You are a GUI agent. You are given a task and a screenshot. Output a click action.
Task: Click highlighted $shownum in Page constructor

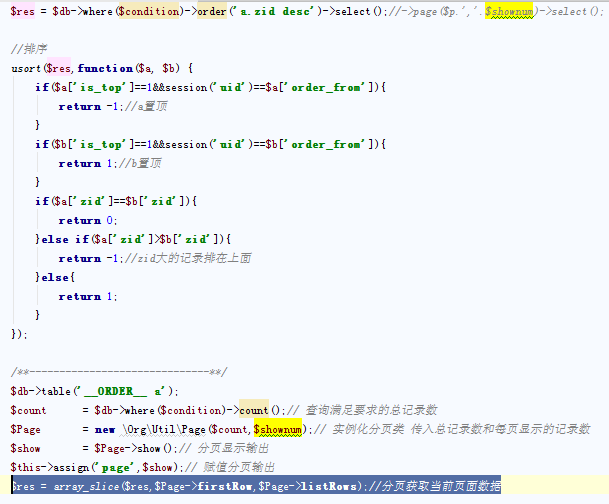[277, 429]
